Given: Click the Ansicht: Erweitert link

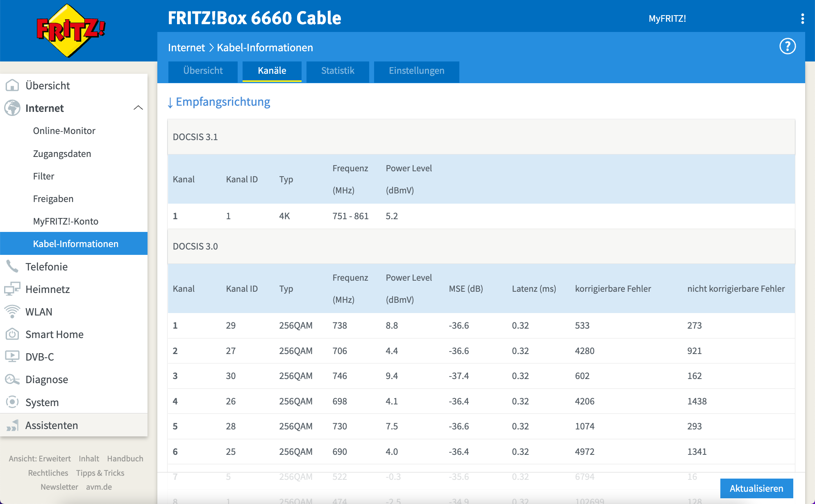Looking at the screenshot, I should [x=40, y=459].
